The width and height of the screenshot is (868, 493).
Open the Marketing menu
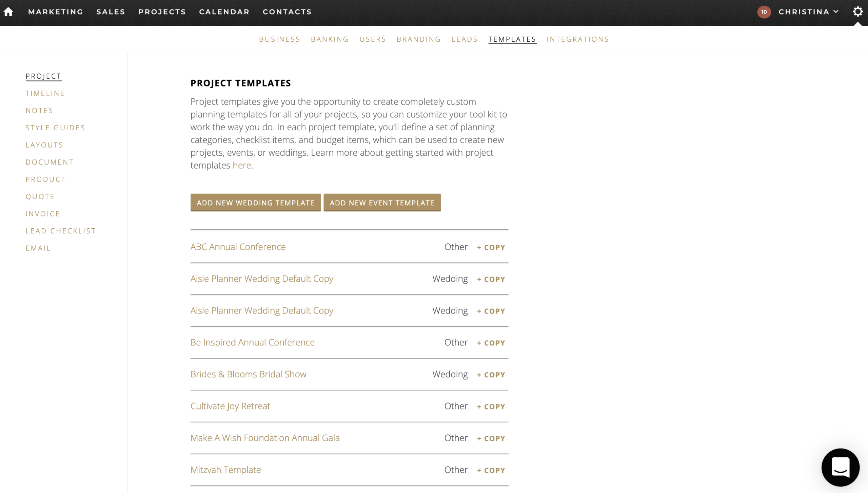pos(55,12)
